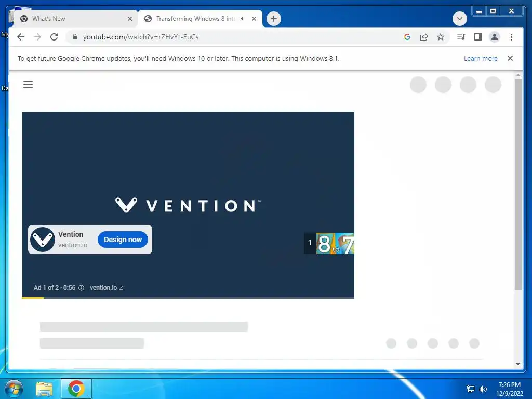Screen dimensions: 532x399
Task: Click the Vention round logo in ad card
Action: coord(43,240)
